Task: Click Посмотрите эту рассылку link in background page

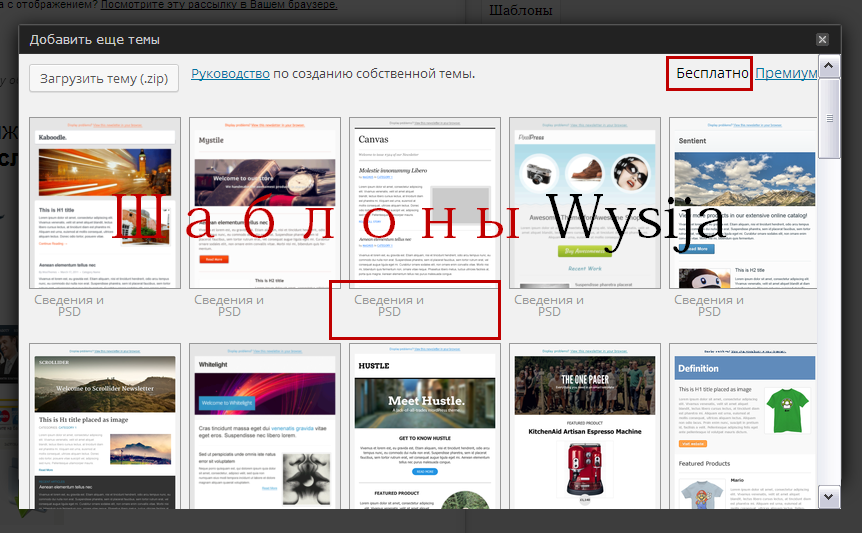Action: tap(219, 4)
